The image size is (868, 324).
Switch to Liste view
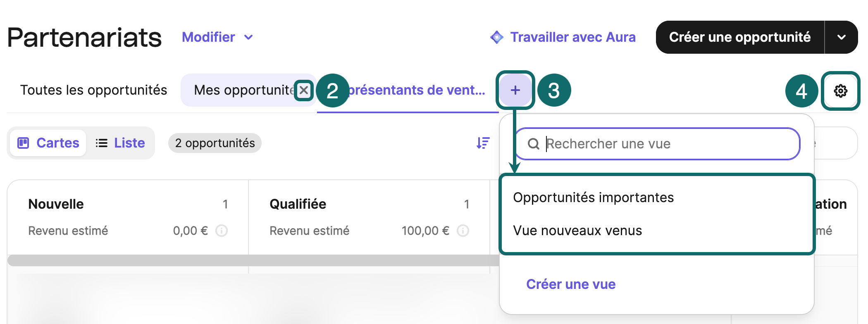[120, 143]
